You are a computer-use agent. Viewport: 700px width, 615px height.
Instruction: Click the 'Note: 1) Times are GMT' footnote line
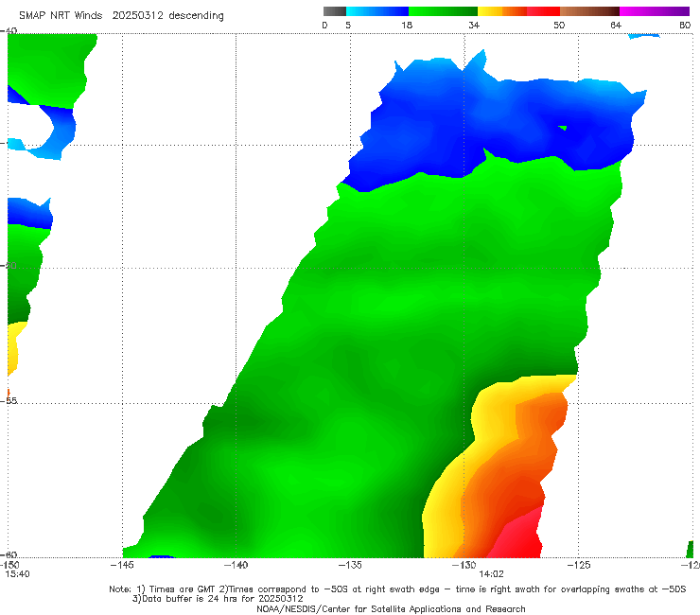coord(397,589)
